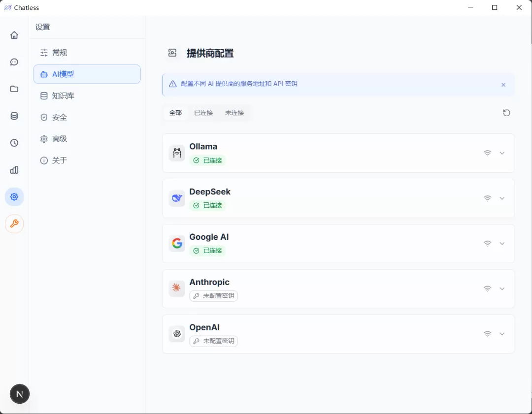
Task: Open the database icon in the left sidebar
Action: [x=14, y=116]
